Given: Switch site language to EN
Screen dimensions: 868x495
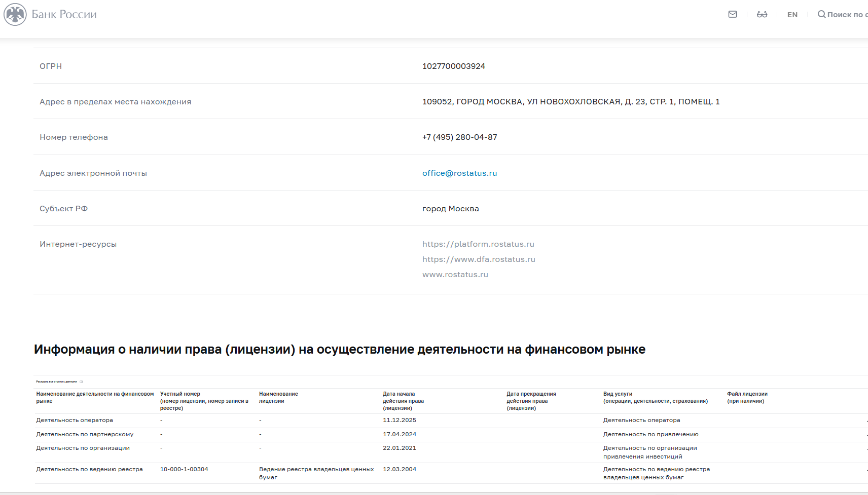Looking at the screenshot, I should 792,15.
